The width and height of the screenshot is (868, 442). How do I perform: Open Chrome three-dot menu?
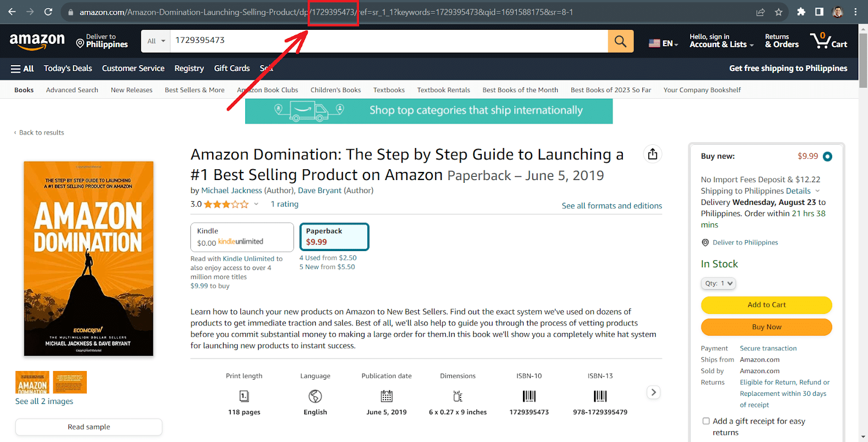[x=856, y=11]
